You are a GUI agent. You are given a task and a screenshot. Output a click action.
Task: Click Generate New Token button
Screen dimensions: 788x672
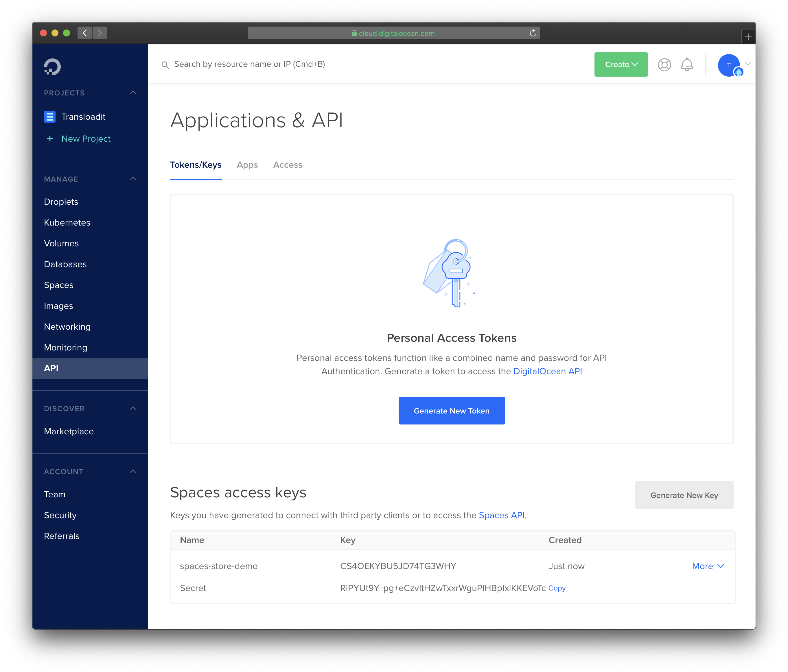tap(452, 411)
